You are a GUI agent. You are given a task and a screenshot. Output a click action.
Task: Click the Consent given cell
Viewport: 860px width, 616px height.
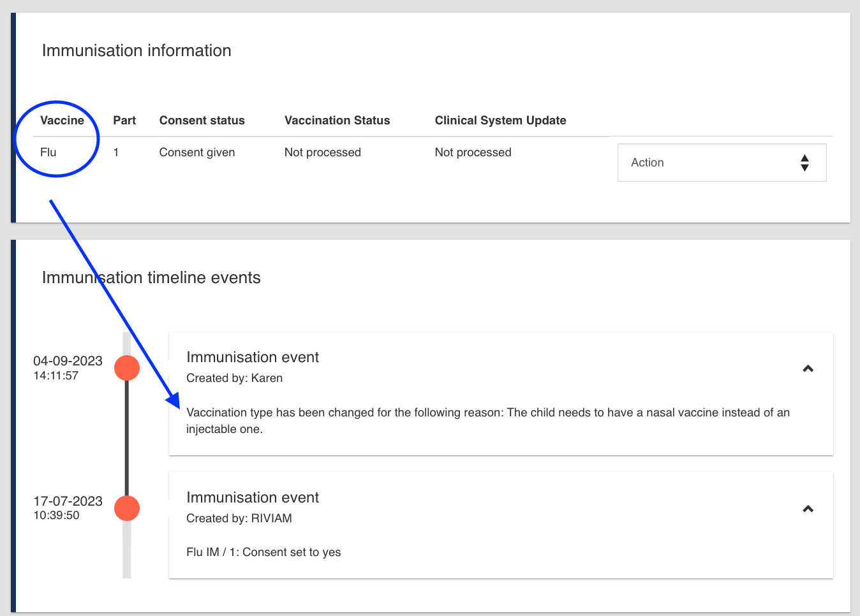[x=197, y=152]
